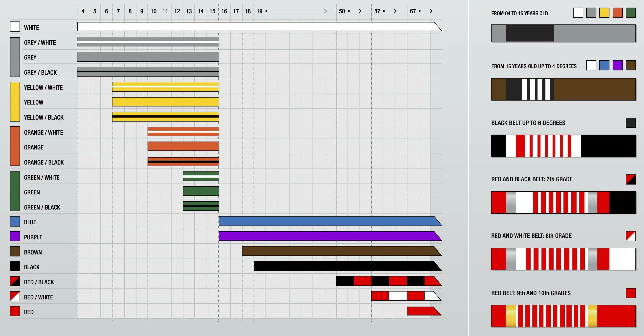Click the age 57 column header
Image resolution: width=644 pixels, height=336 pixels.
(377, 11)
